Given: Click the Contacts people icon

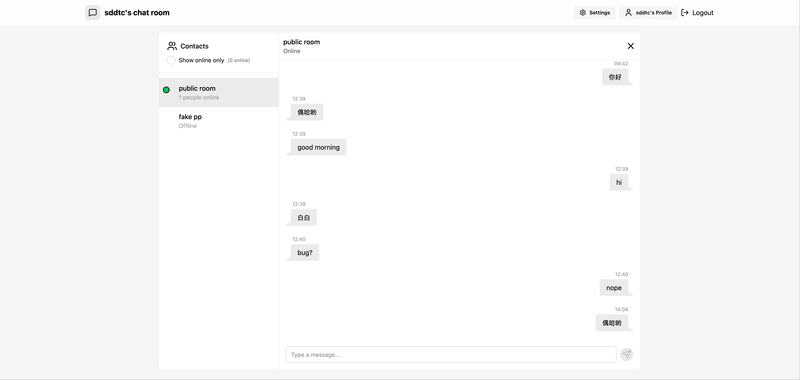Looking at the screenshot, I should click(172, 46).
